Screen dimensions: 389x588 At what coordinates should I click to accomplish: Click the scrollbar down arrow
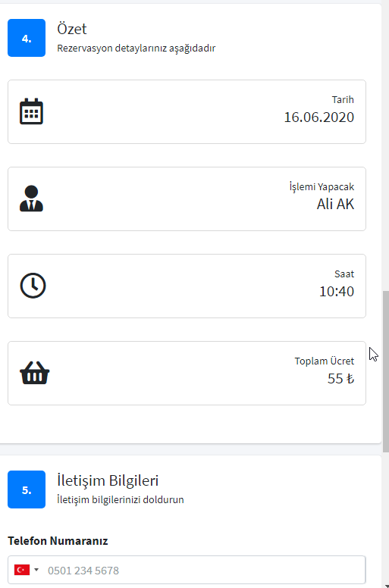coord(386,586)
